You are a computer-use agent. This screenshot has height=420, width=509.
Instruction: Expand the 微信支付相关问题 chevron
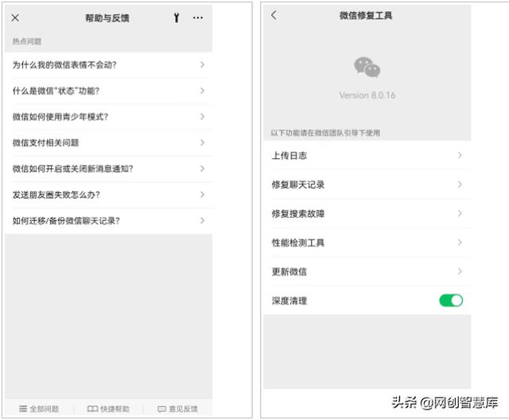click(202, 142)
